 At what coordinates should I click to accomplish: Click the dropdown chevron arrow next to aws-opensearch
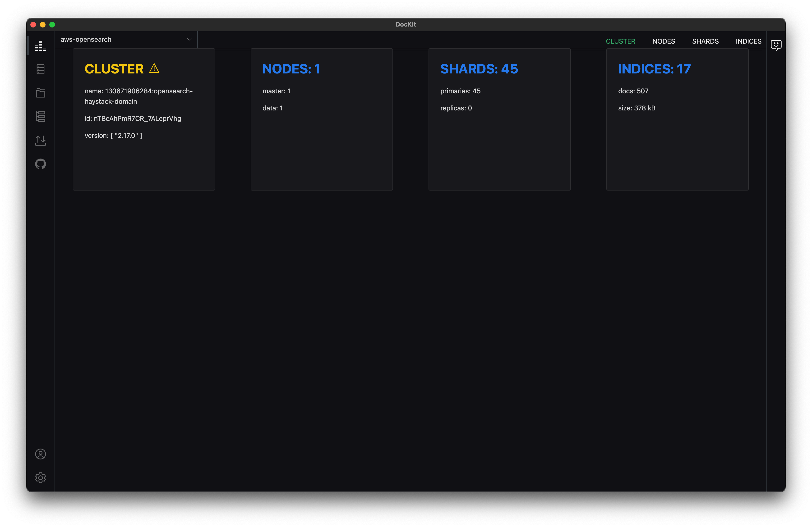pyautogui.click(x=189, y=40)
